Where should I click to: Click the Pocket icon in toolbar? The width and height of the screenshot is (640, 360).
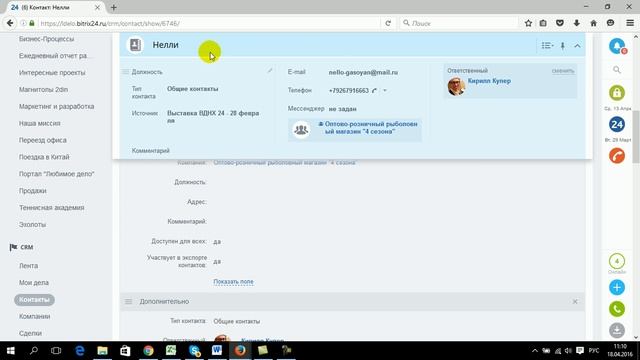point(560,23)
